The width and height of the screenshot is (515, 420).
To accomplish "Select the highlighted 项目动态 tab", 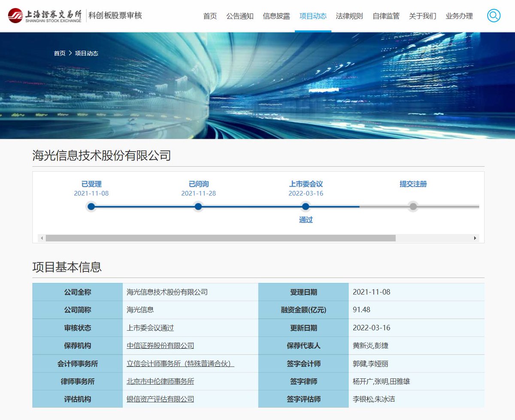I will [313, 15].
